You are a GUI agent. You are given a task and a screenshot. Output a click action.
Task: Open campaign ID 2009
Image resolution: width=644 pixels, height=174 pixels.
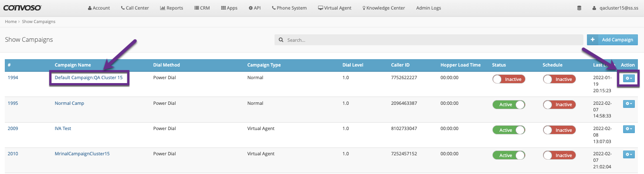pyautogui.click(x=13, y=128)
